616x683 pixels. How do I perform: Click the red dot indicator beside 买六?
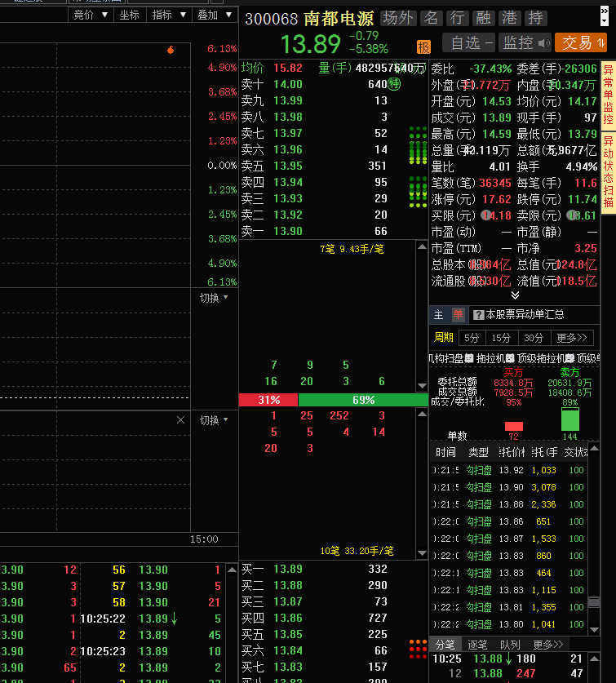click(x=419, y=650)
